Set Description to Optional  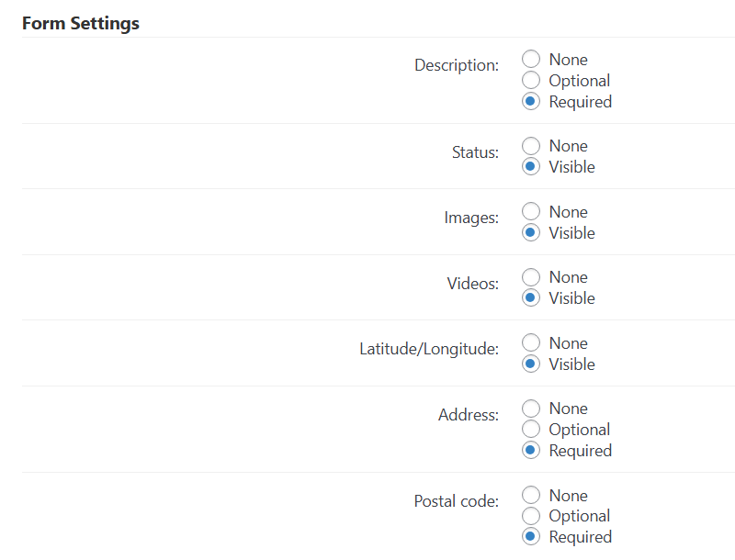(531, 80)
